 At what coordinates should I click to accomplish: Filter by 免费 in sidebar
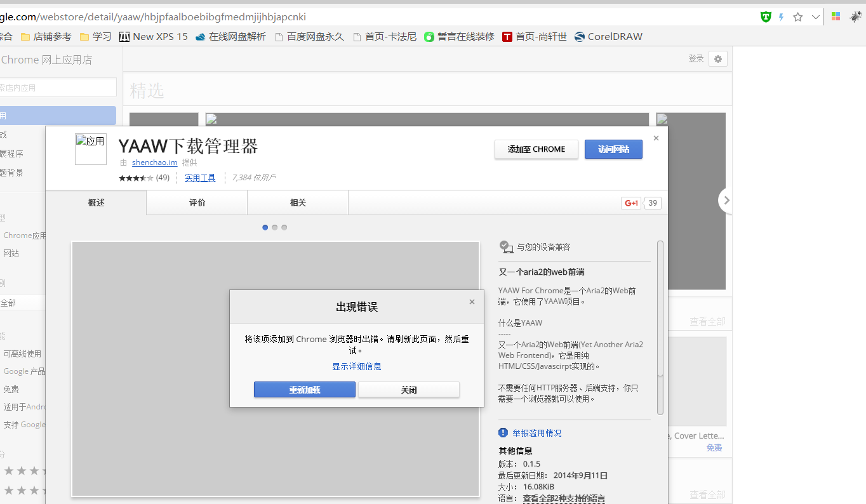(11, 389)
